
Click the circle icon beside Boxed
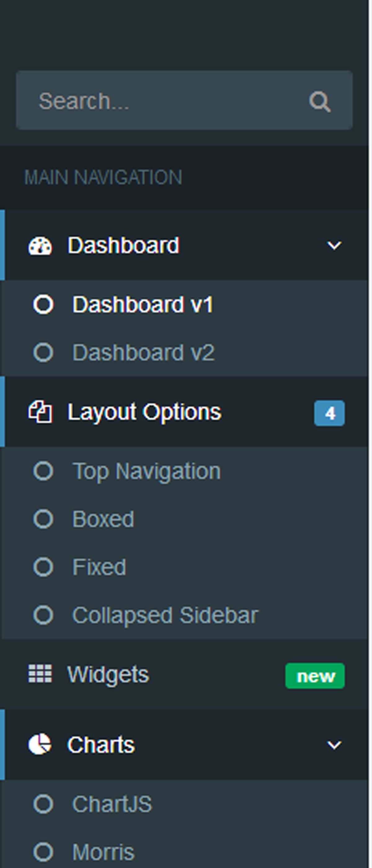coord(43,519)
